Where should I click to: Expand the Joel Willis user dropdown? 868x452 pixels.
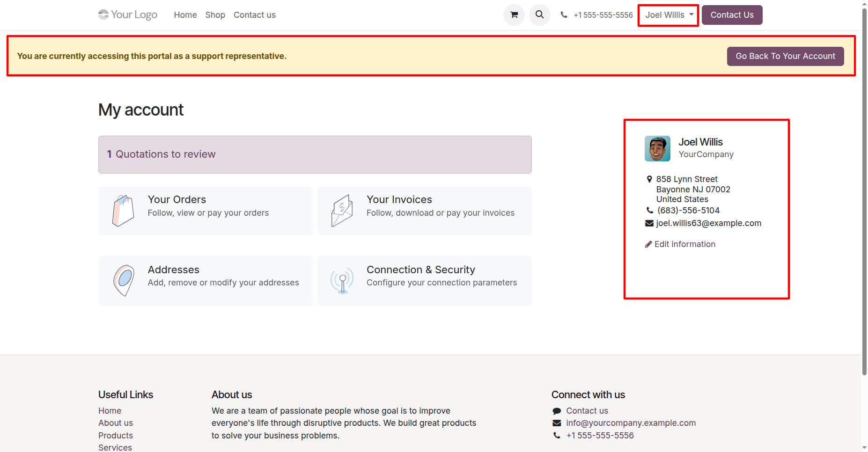669,15
